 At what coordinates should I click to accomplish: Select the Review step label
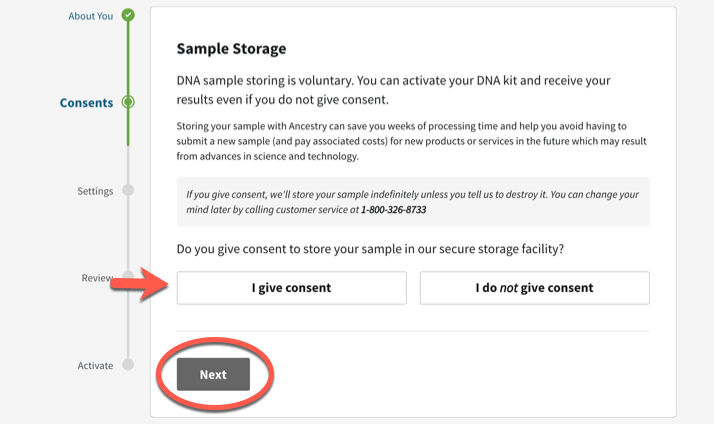tap(97, 278)
